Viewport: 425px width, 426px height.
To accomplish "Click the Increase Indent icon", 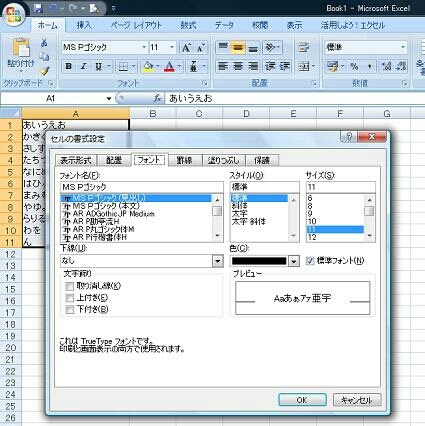I will pyautogui.click(x=285, y=66).
